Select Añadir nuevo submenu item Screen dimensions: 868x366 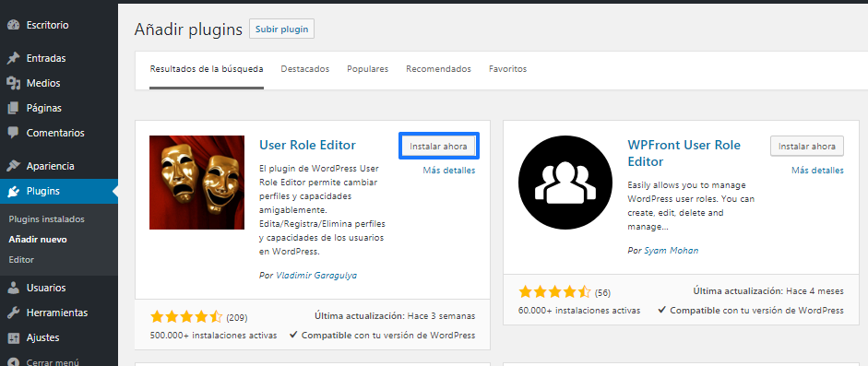38,240
